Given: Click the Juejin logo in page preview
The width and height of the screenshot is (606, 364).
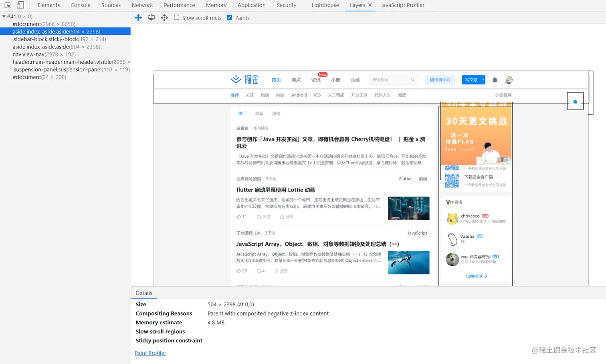Looking at the screenshot, I should tap(245, 79).
